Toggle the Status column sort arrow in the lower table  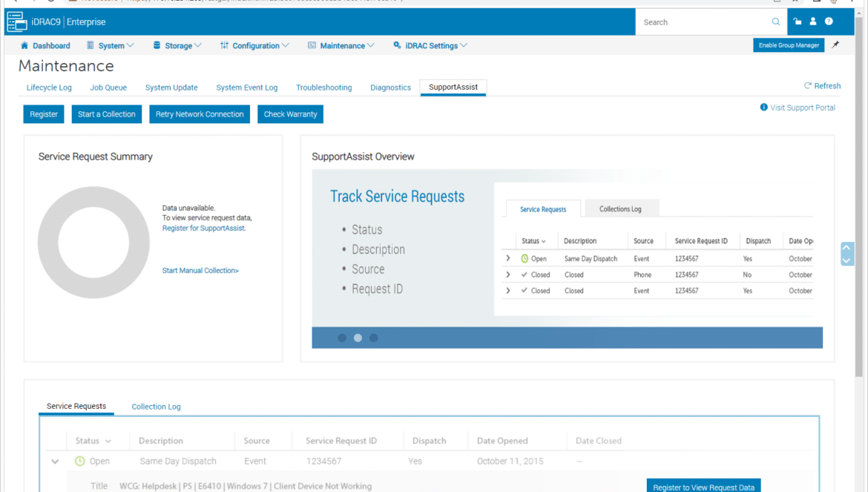[108, 441]
